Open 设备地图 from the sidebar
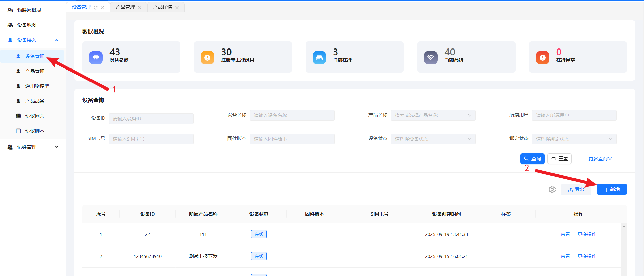 (x=26, y=25)
